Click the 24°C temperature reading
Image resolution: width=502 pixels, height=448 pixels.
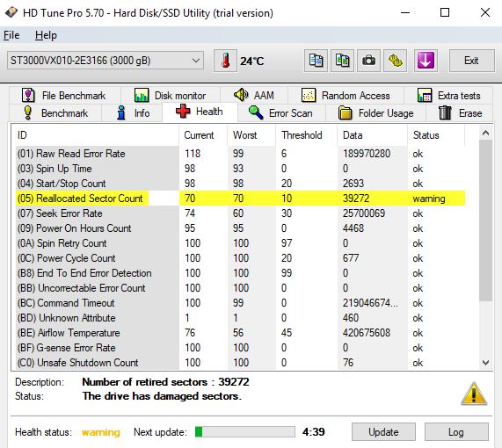coord(252,61)
